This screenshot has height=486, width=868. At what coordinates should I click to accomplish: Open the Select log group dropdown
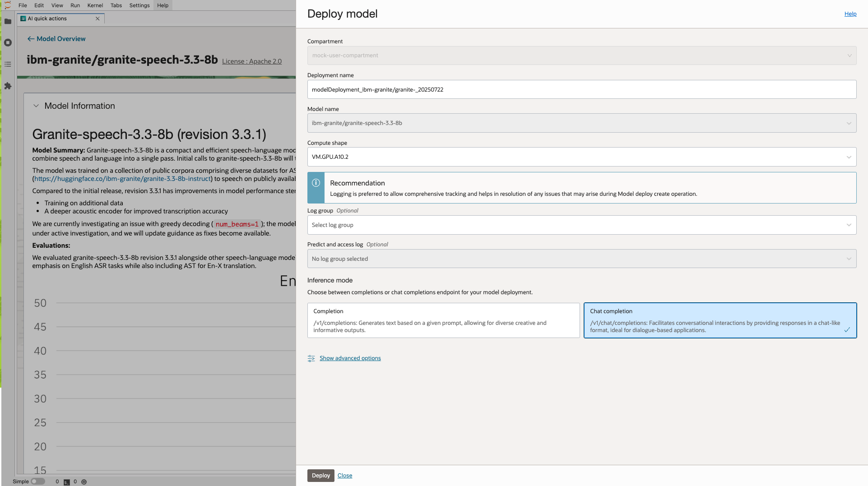pos(582,225)
